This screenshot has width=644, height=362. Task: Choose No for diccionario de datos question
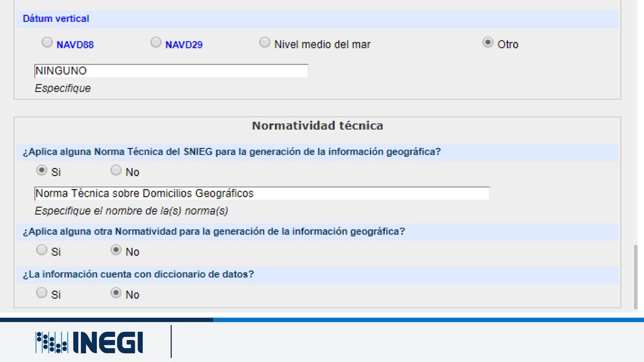(116, 293)
